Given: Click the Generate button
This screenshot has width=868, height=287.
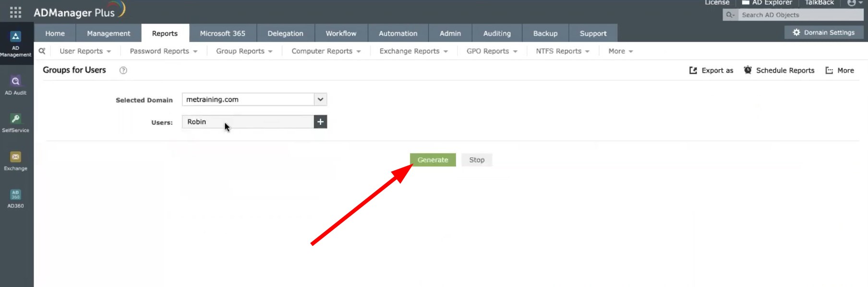Looking at the screenshot, I should 433,160.
